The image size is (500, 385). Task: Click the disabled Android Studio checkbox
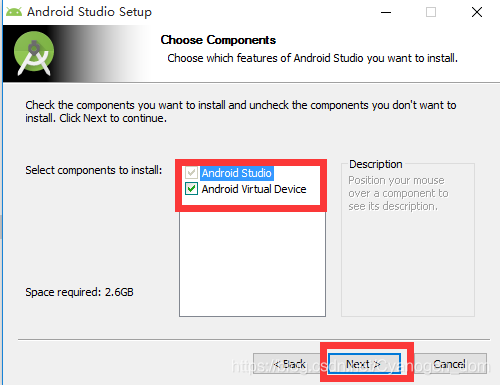(191, 173)
